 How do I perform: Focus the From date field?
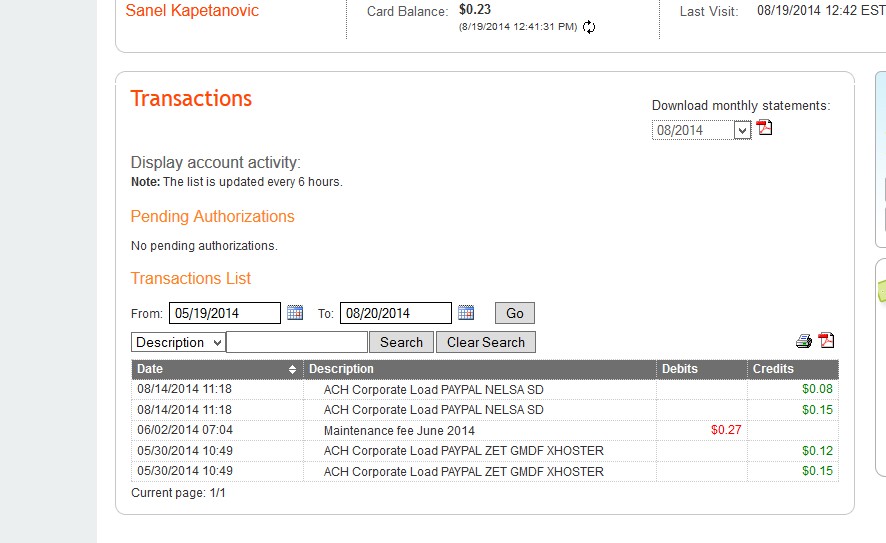tap(224, 313)
